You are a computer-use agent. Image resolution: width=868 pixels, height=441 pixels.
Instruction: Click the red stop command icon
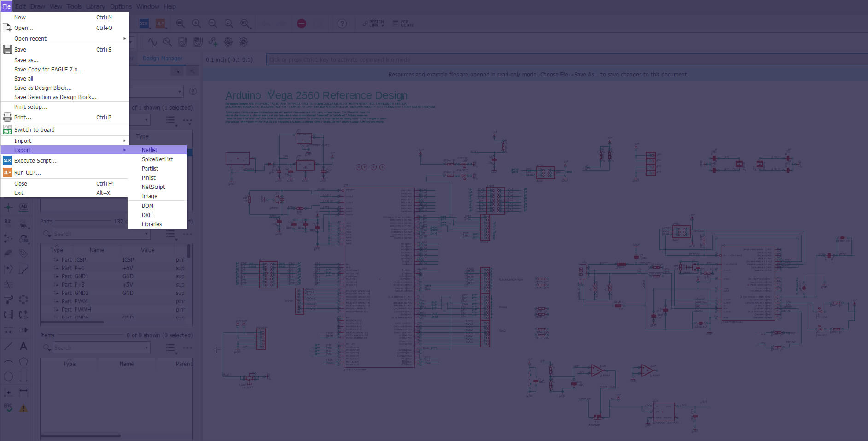click(x=302, y=24)
